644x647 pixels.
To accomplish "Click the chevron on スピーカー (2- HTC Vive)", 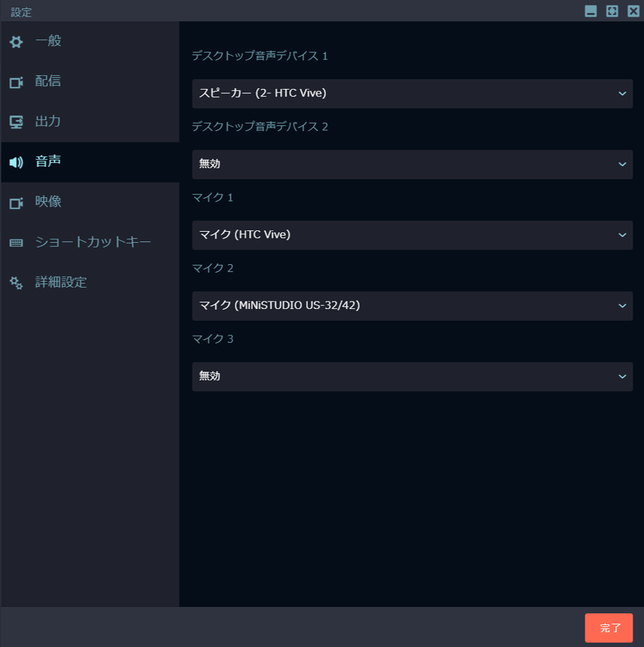I will pos(622,94).
